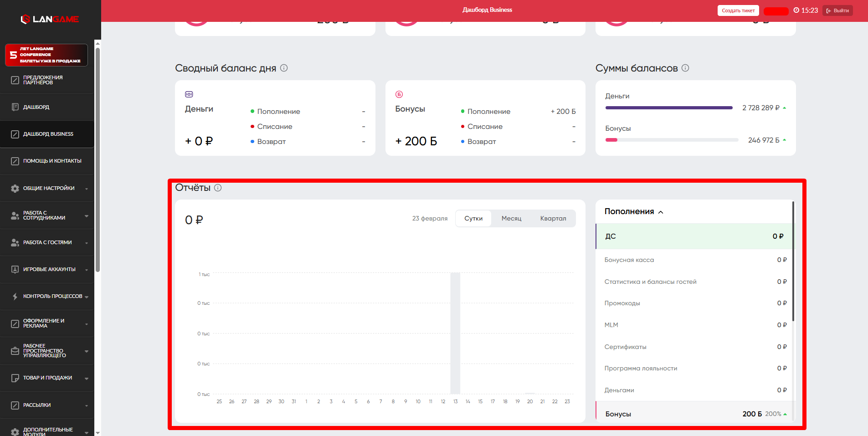Click info icon next to Отчёты heading

point(218,188)
